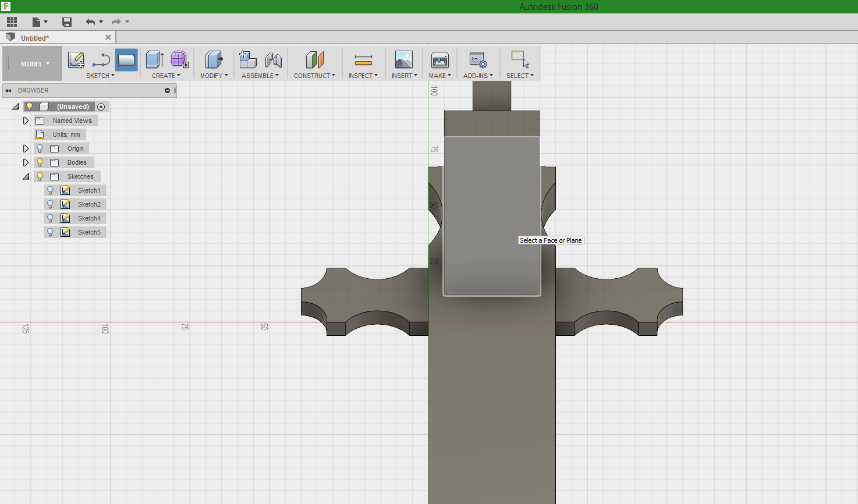Select the window Select tool icon

click(520, 59)
